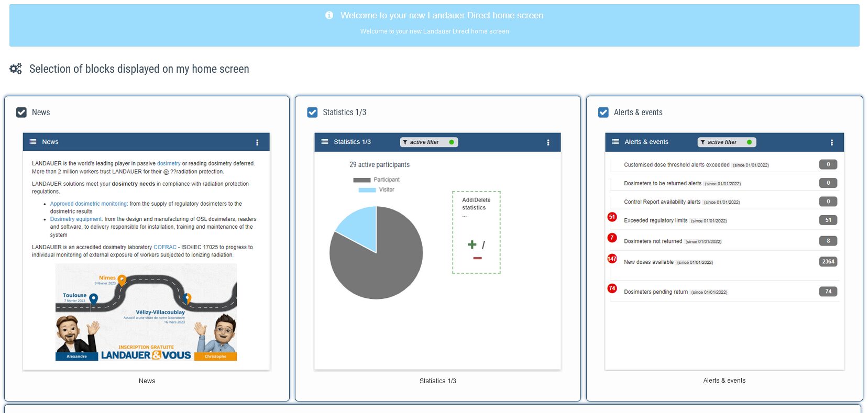
Task: Click the info icon in welcome banner
Action: pos(329,15)
